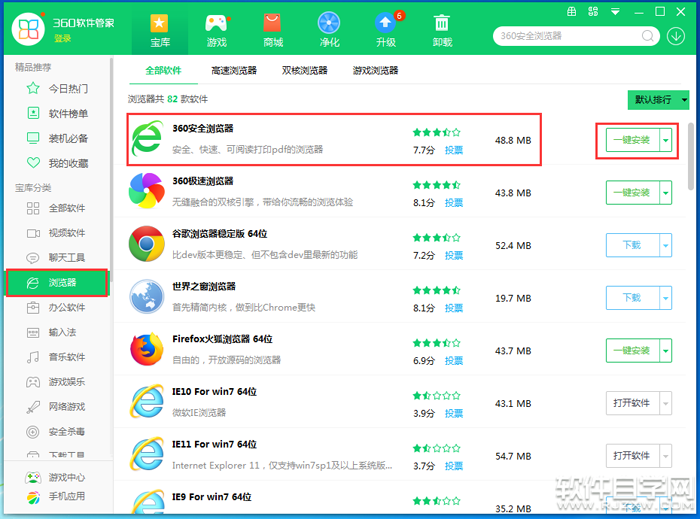
Task: Open 游戏中心 at sidebar bottom
Action: coord(55,477)
